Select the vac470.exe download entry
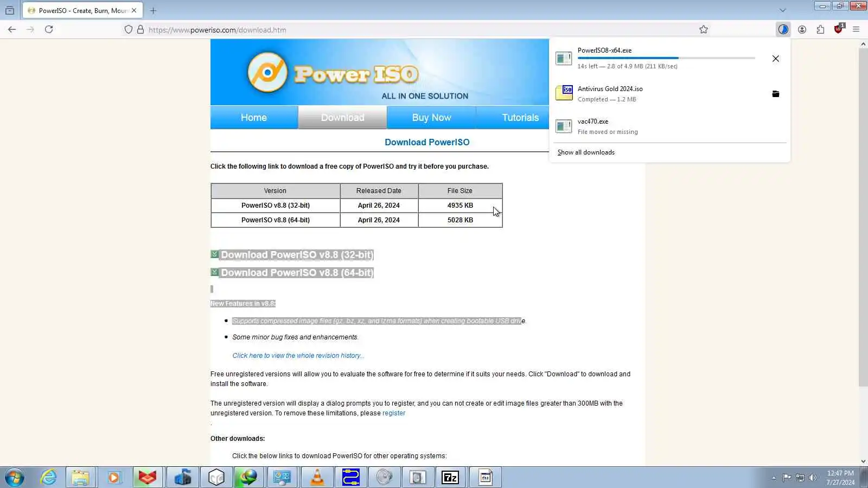The width and height of the screenshot is (868, 488). tap(669, 126)
